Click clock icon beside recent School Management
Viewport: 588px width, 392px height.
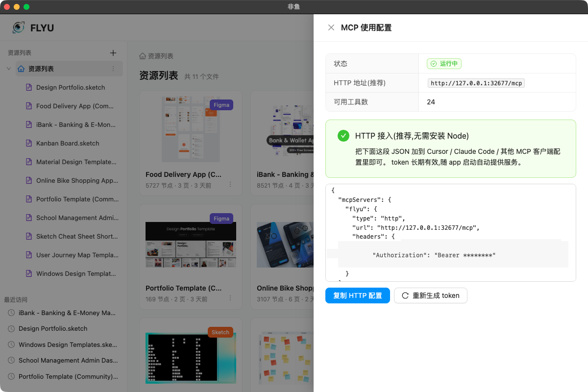tap(11, 360)
